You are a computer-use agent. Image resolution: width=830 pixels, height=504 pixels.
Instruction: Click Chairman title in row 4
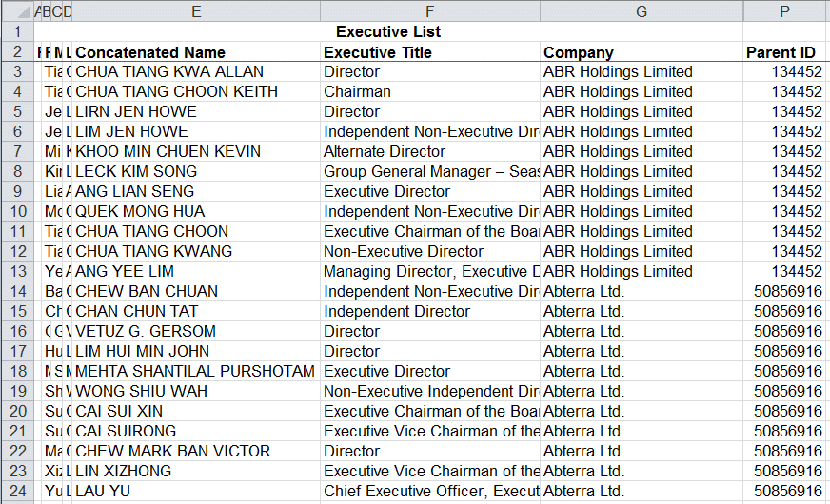click(x=430, y=91)
